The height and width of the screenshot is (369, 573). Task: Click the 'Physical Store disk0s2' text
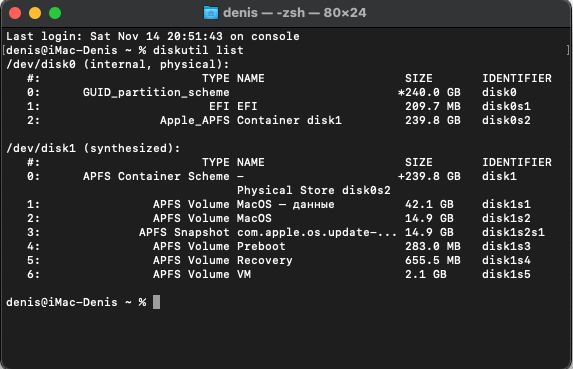coord(314,190)
